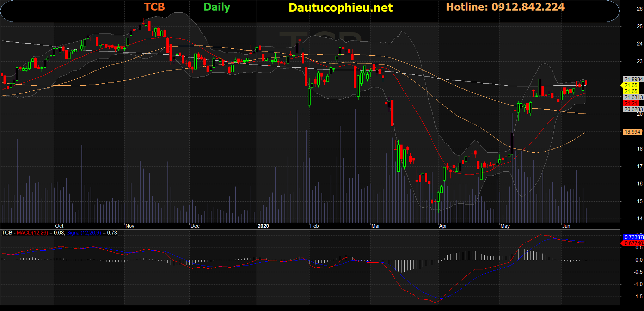Click the -1.5 level on MACD axis

pyautogui.click(x=638, y=297)
